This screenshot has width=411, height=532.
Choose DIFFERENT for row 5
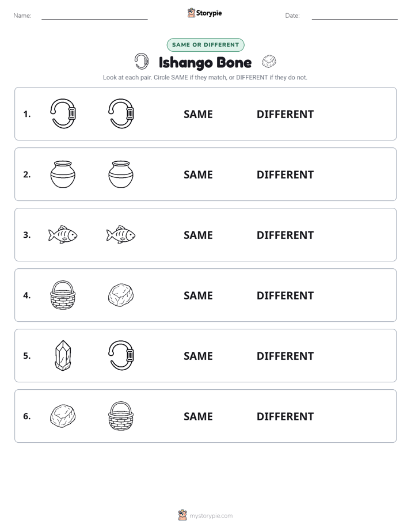pyautogui.click(x=285, y=356)
